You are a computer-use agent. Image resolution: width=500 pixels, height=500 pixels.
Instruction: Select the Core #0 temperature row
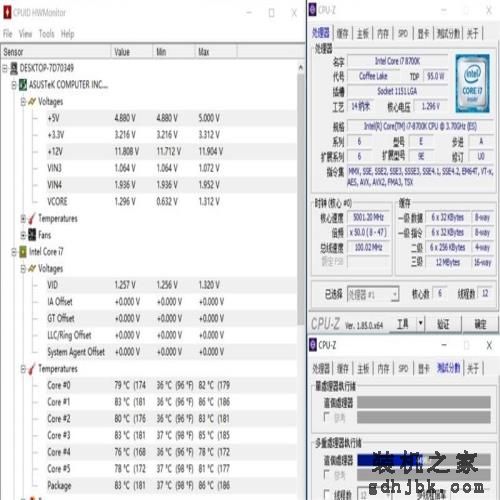click(x=171, y=385)
